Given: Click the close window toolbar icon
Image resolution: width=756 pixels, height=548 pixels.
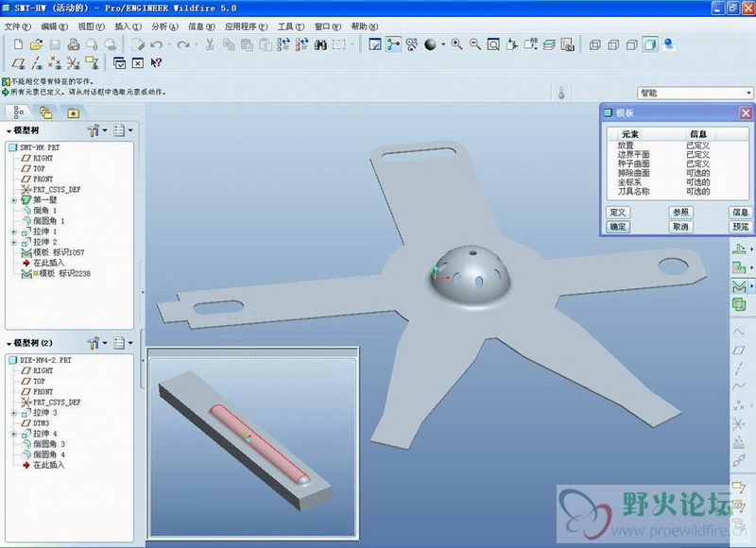Looking at the screenshot, I should (138, 63).
